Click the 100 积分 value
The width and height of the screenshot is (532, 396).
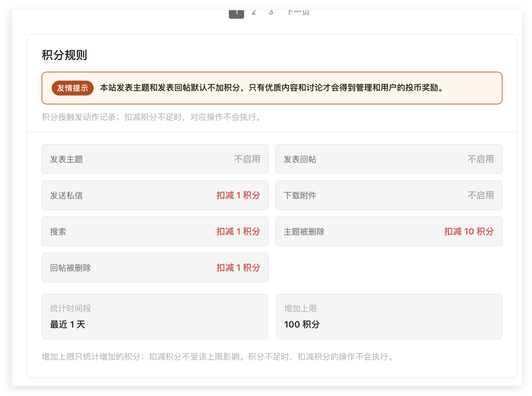pos(302,324)
